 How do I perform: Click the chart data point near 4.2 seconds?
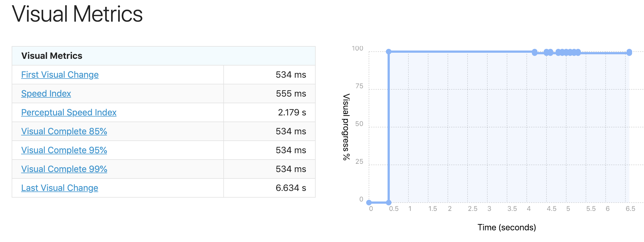[535, 52]
